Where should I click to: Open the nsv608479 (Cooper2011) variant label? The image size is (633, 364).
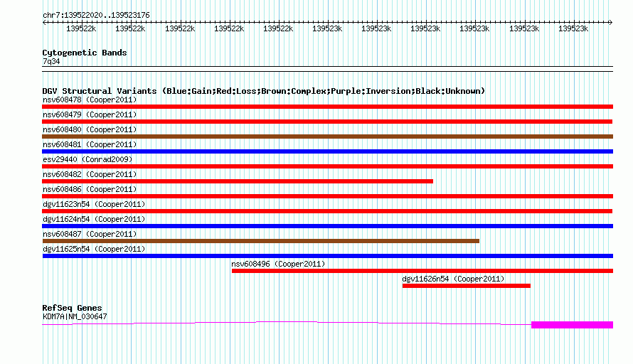tap(90, 114)
